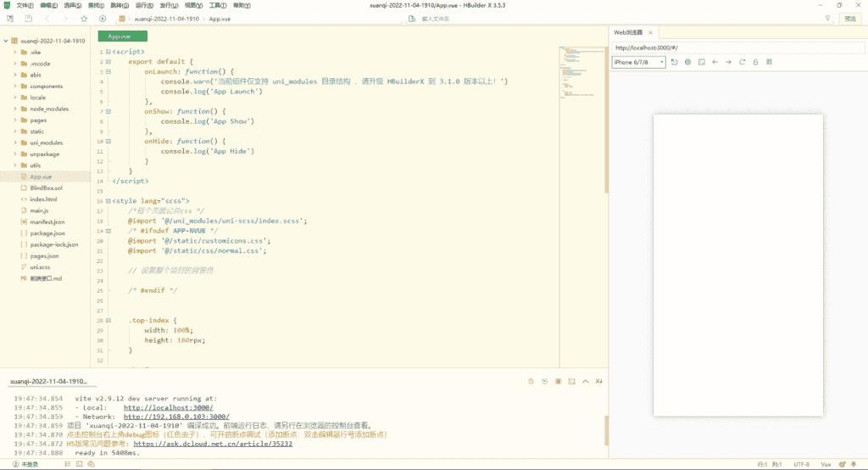The width and height of the screenshot is (868, 470).
Task: Collapse the console panel with the up chevron
Action: click(585, 381)
